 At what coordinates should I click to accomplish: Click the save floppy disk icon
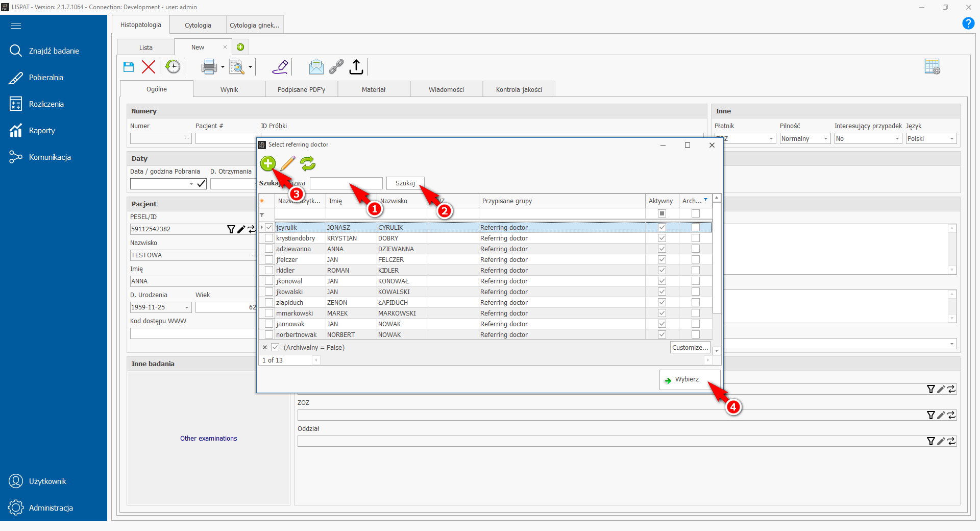tap(129, 67)
